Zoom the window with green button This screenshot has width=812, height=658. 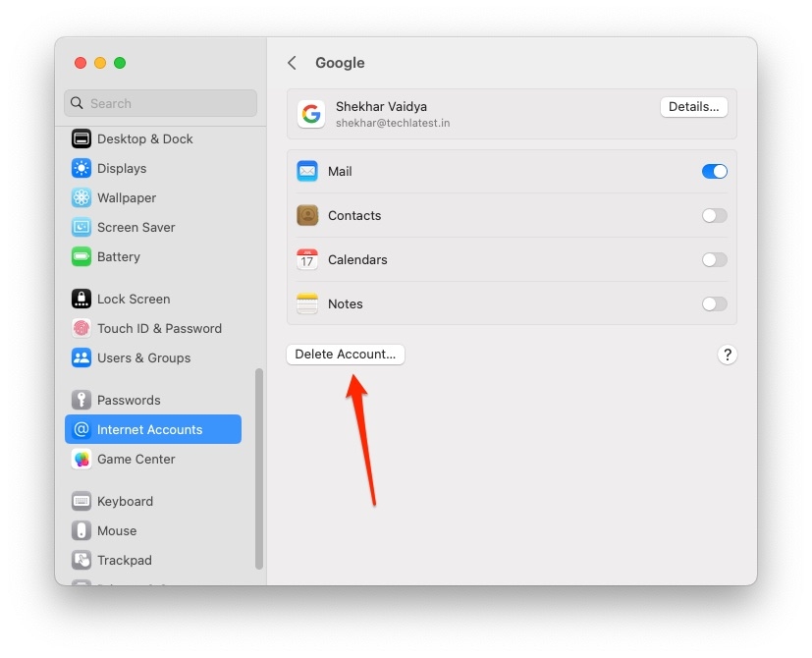120,63
